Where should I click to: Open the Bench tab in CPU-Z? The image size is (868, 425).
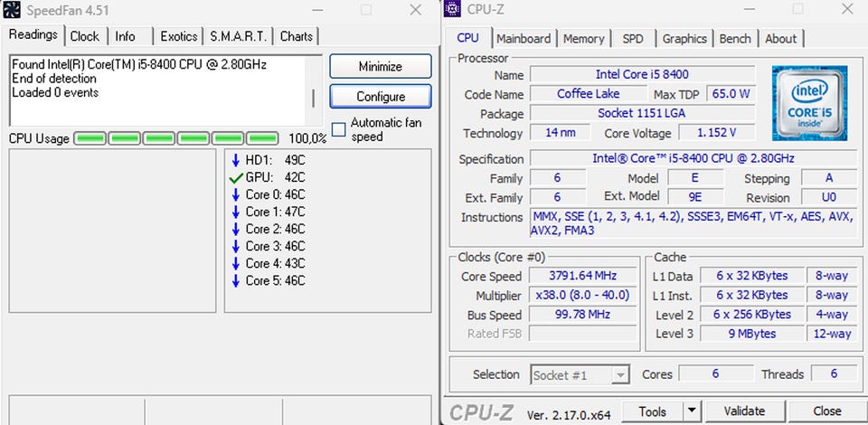[x=735, y=39]
